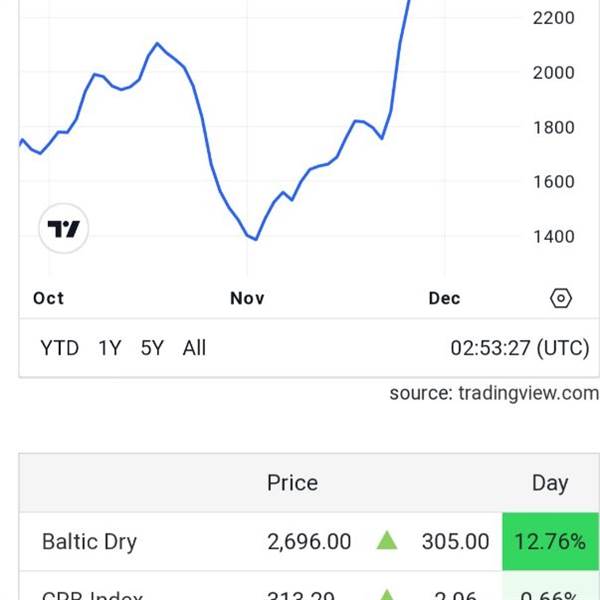Open the TradingView logo badge
600x600 pixels.
pyautogui.click(x=64, y=228)
